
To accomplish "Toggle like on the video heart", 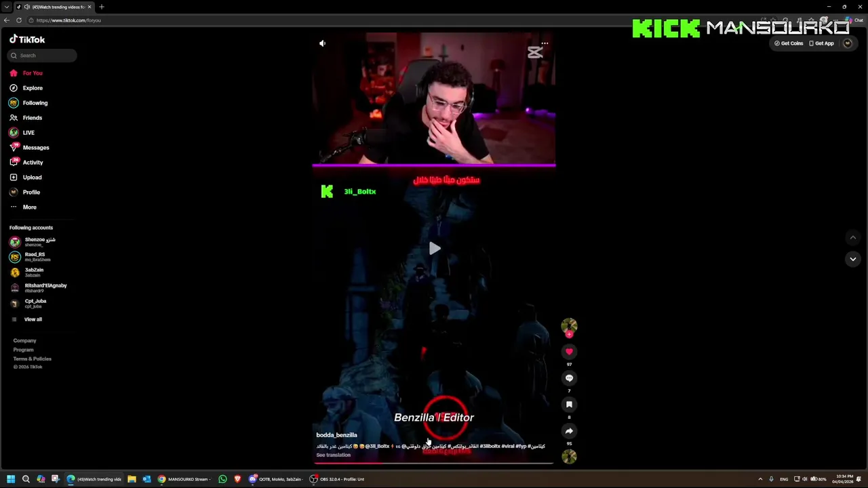I will pyautogui.click(x=569, y=352).
